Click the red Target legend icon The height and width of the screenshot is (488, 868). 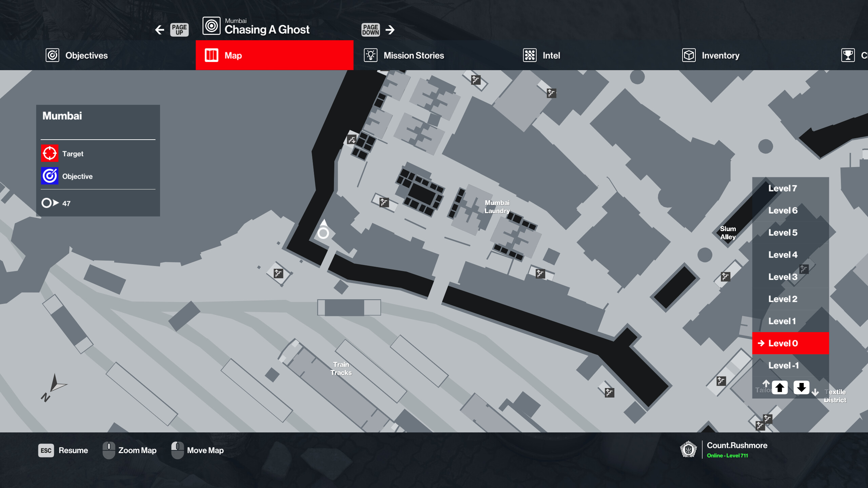[50, 154]
